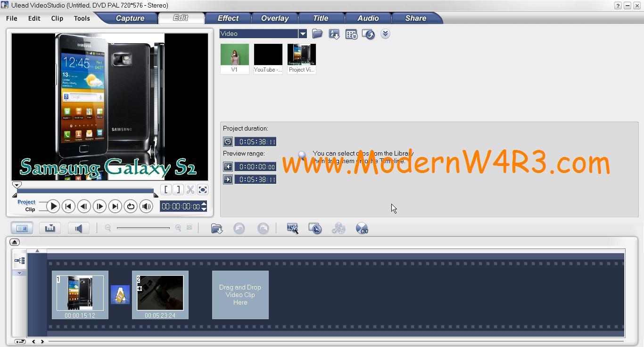Click preview range end marker icon

pyautogui.click(x=228, y=179)
